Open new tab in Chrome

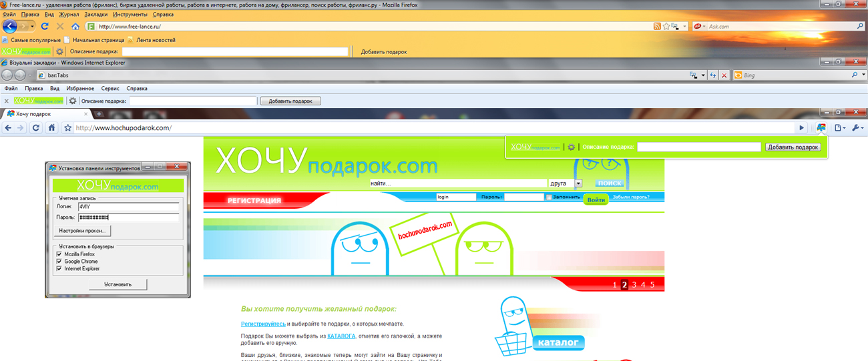(99, 114)
